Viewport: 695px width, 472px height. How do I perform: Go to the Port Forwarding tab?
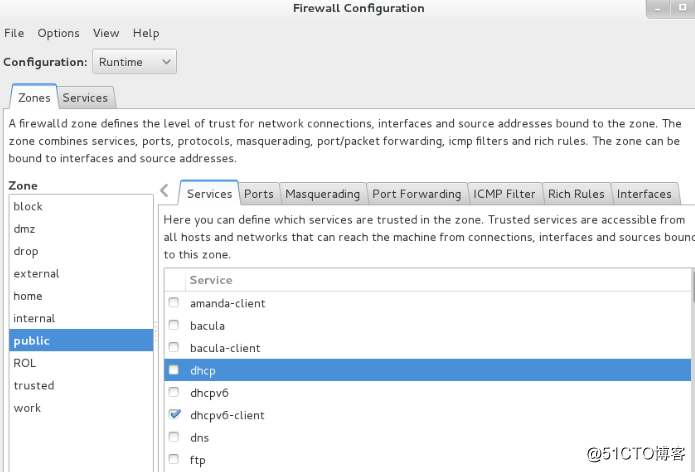(416, 194)
